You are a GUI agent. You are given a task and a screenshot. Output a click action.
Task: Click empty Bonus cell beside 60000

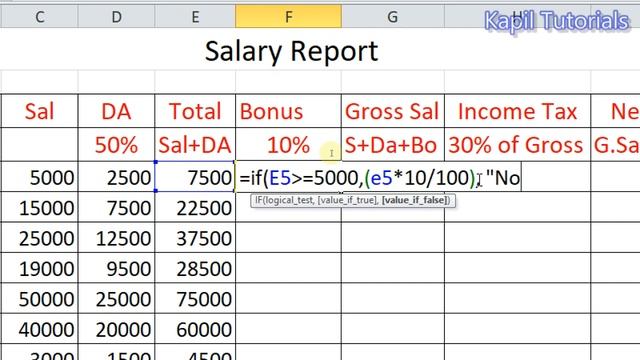[289, 329]
